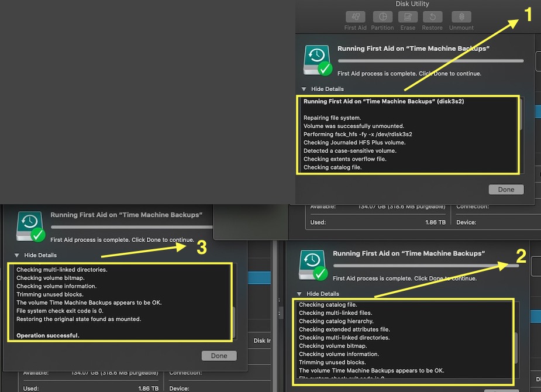This screenshot has height=392, width=541.
Task: Click the bold 'Operation successful.' line
Action: (x=47, y=336)
